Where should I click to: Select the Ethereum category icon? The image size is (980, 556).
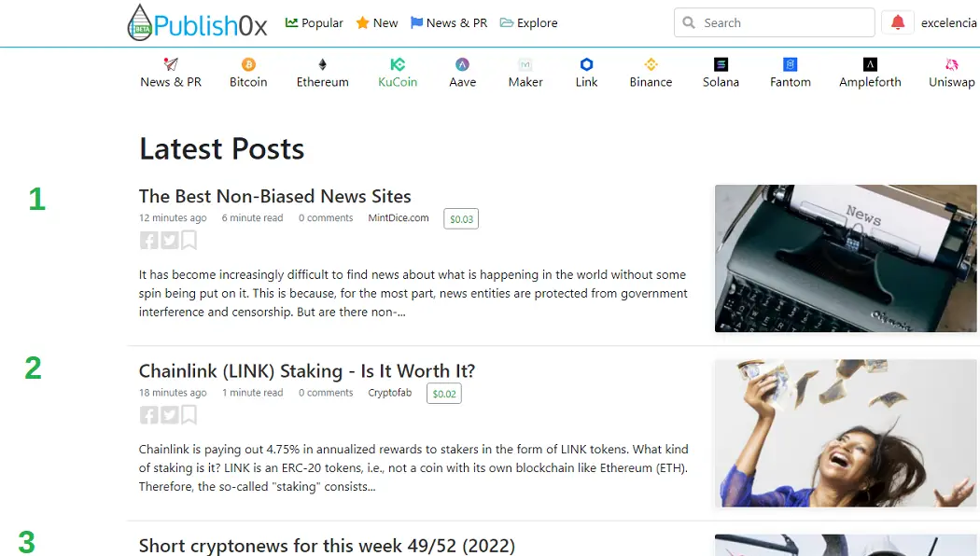[323, 64]
